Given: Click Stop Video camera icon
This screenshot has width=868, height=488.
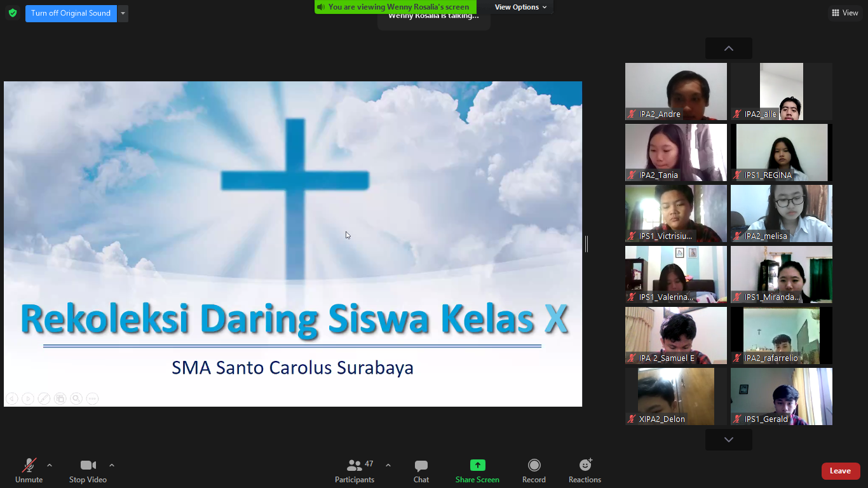Looking at the screenshot, I should coord(88,465).
